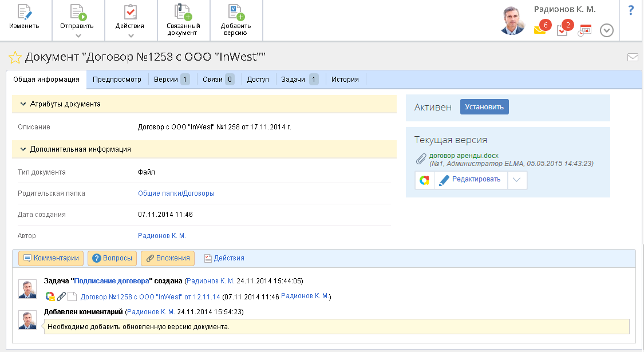Screen dimensions: 644x352
Task: Switch to the История tab
Action: tap(345, 80)
